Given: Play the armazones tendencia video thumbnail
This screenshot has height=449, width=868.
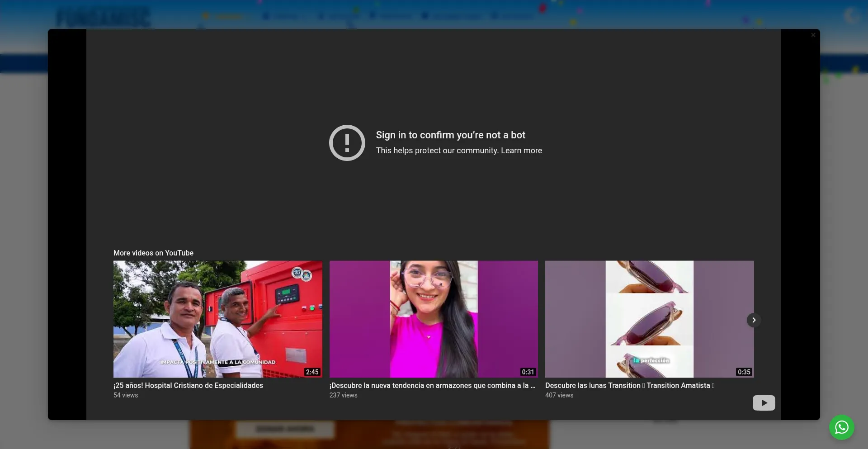Looking at the screenshot, I should 434,319.
